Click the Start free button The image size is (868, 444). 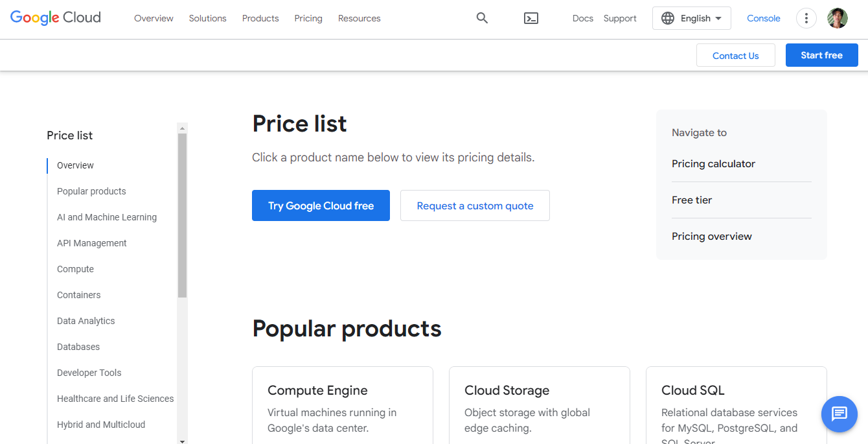(x=821, y=55)
